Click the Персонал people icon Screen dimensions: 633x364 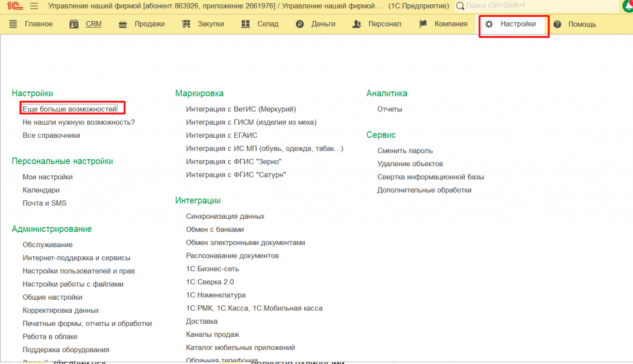coord(357,24)
